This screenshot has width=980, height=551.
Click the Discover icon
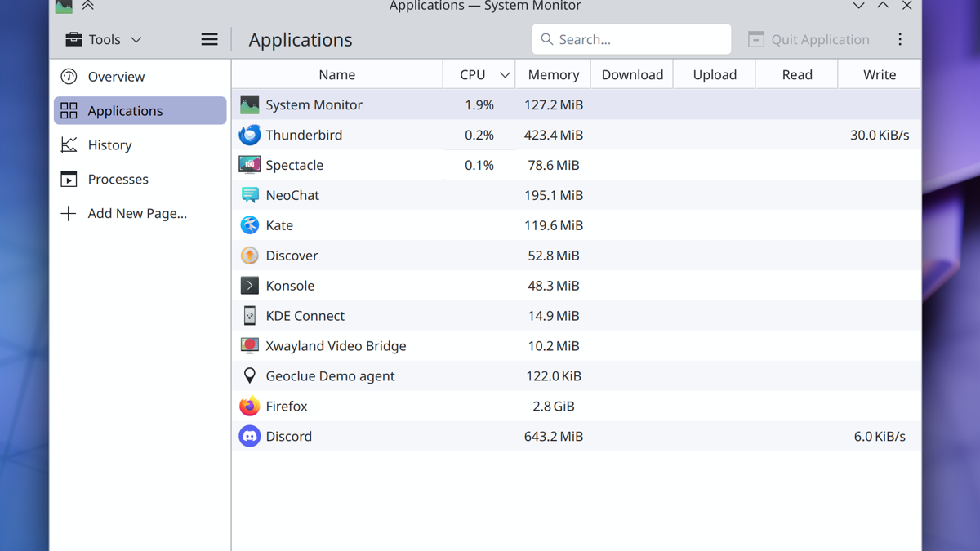(250, 256)
